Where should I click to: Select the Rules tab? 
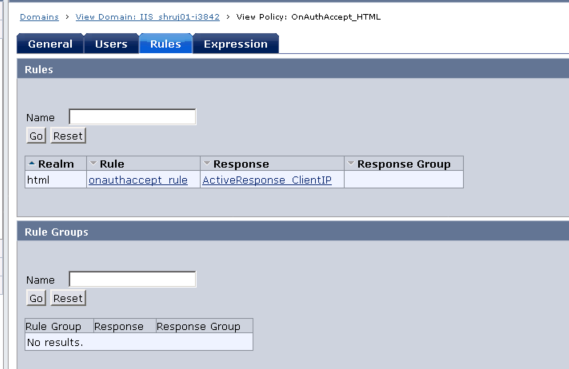(165, 44)
